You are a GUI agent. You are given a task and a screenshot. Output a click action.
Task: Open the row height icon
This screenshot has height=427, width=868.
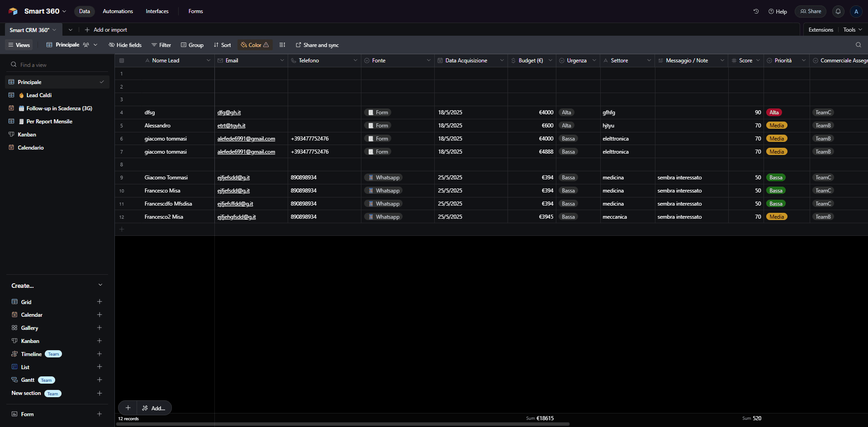[x=282, y=45]
